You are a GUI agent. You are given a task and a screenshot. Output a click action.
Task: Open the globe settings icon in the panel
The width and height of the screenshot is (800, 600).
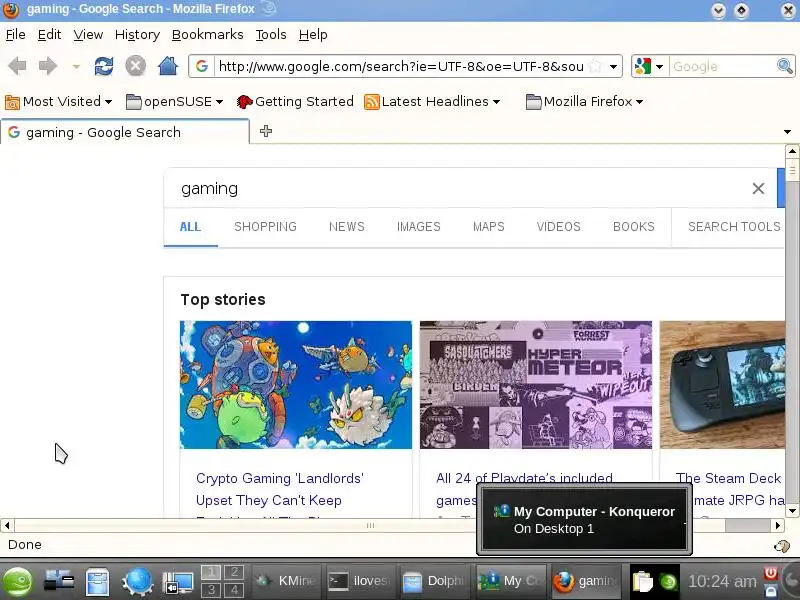[138, 582]
